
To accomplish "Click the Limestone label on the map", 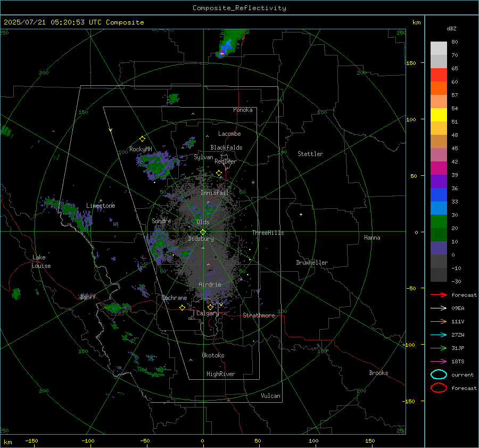I will click(x=101, y=206).
